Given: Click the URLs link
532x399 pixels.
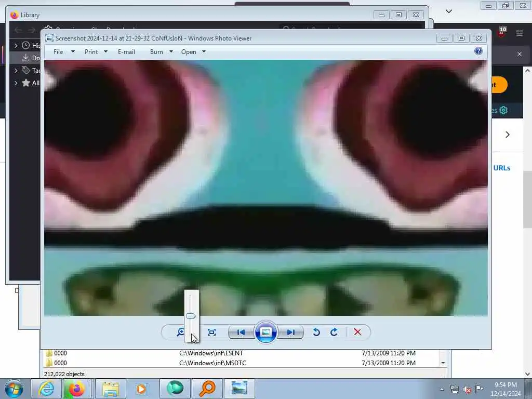Looking at the screenshot, I should click(502, 168).
